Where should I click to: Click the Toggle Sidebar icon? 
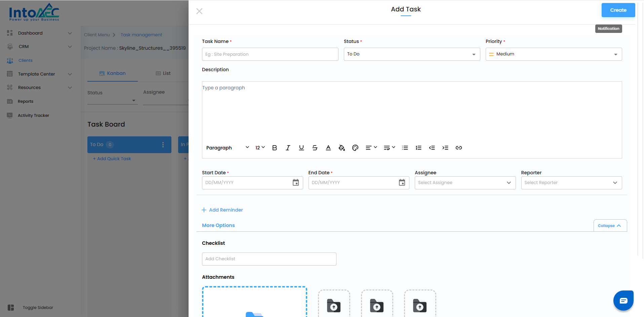tap(11, 308)
